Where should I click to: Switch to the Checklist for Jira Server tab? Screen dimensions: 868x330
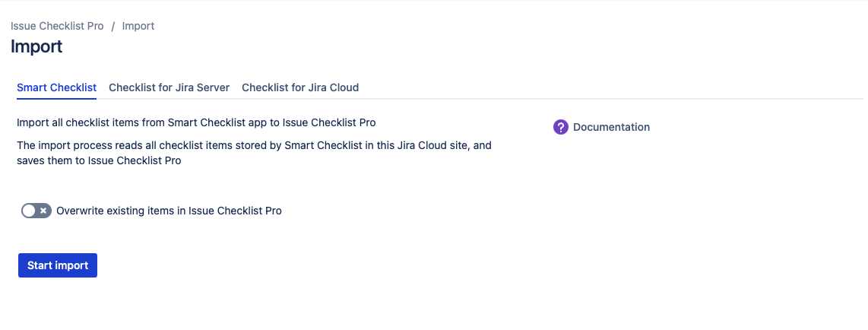click(x=169, y=87)
